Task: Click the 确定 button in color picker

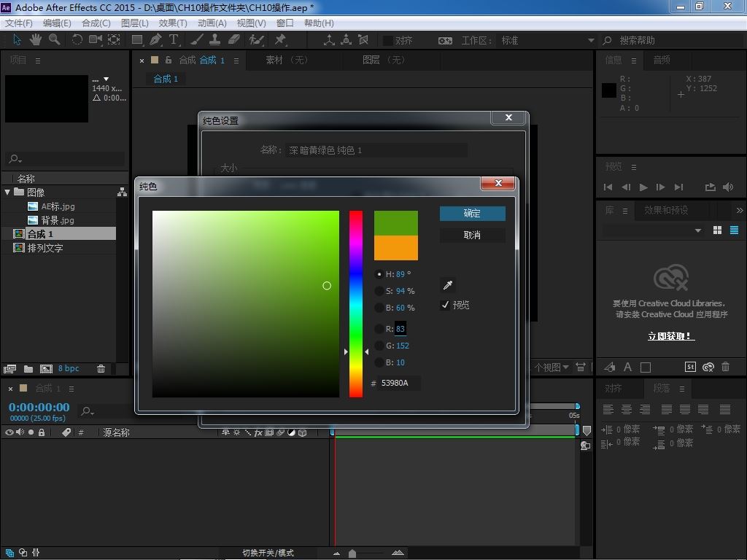Action: [472, 214]
